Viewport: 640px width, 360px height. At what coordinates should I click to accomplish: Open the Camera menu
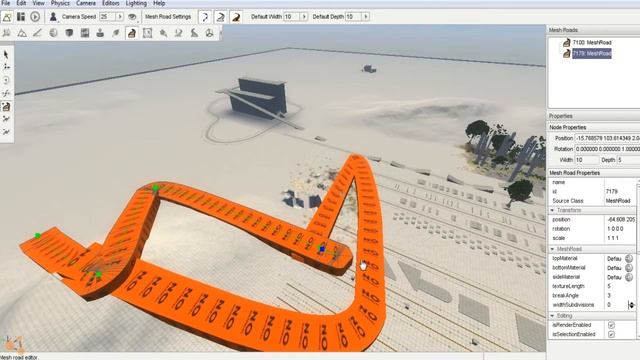[x=86, y=3]
